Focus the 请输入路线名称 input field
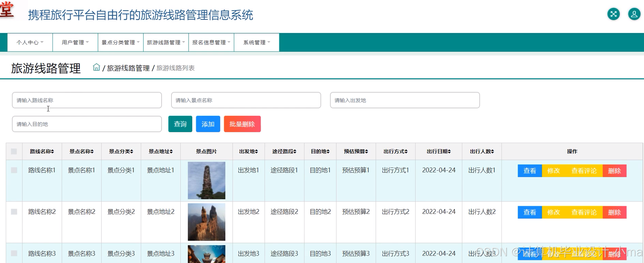Screen dimensions: 644x263 tap(87, 100)
